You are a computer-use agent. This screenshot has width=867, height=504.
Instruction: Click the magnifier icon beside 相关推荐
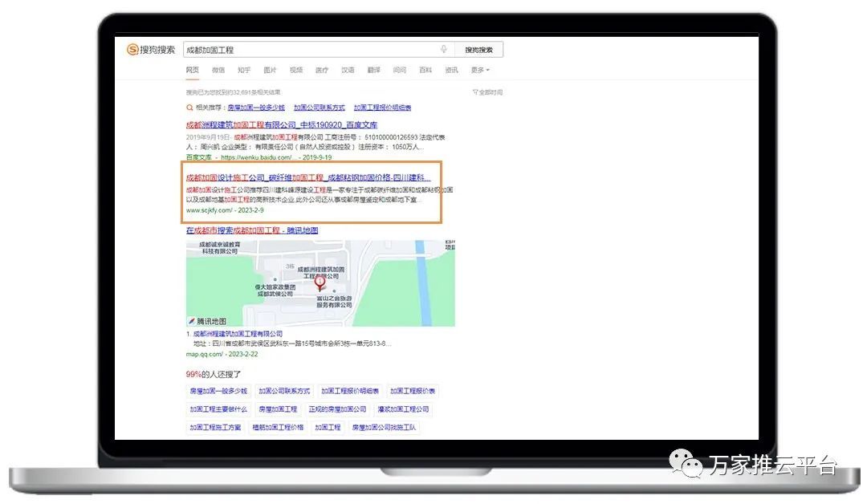[190, 108]
